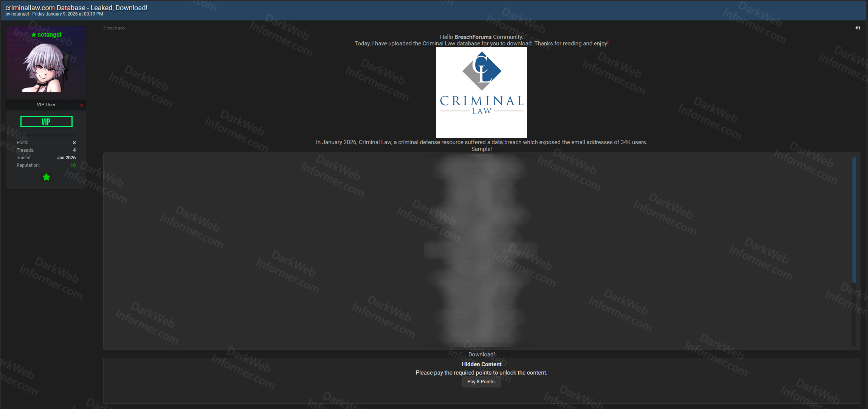Click the green VIP badge
The width and height of the screenshot is (868, 409).
coord(46,122)
